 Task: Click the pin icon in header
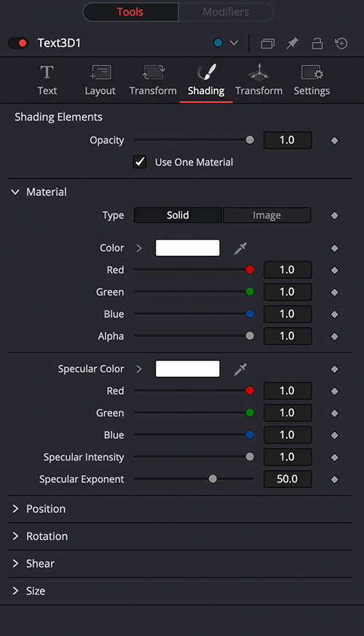292,43
